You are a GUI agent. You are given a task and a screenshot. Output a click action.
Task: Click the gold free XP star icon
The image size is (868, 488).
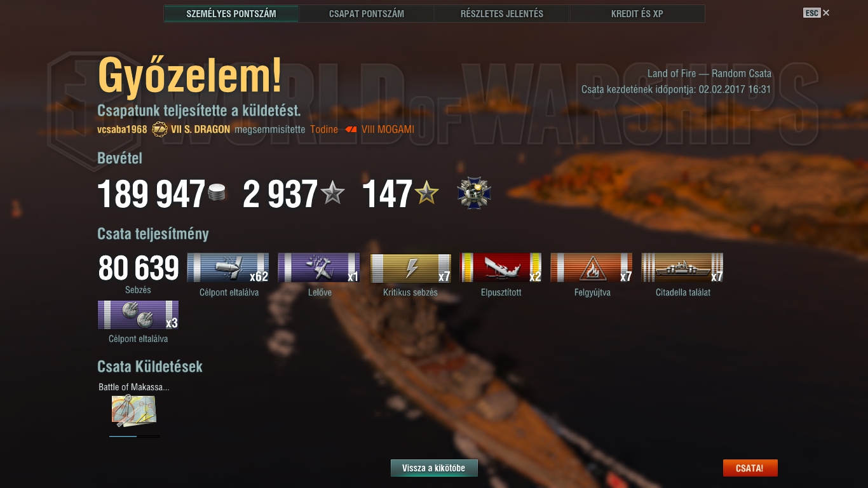coord(426,193)
